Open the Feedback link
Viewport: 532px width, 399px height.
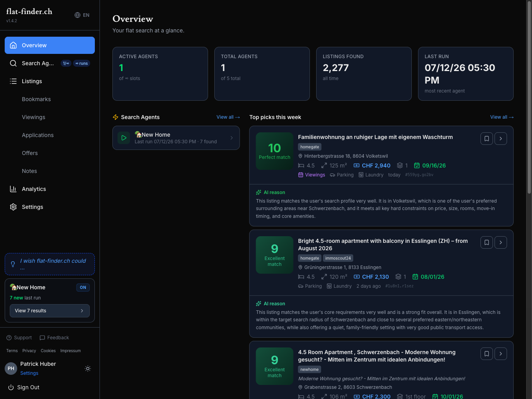pyautogui.click(x=54, y=338)
